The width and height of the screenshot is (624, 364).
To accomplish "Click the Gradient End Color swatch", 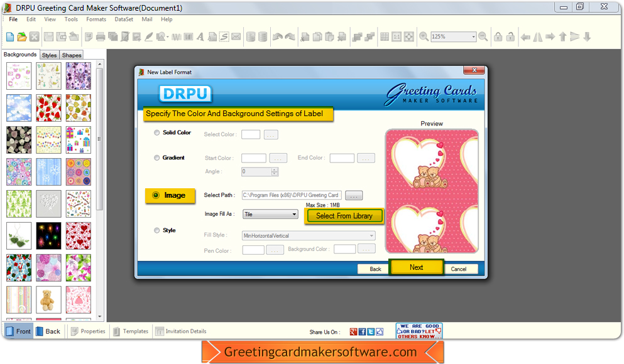I will coord(342,158).
